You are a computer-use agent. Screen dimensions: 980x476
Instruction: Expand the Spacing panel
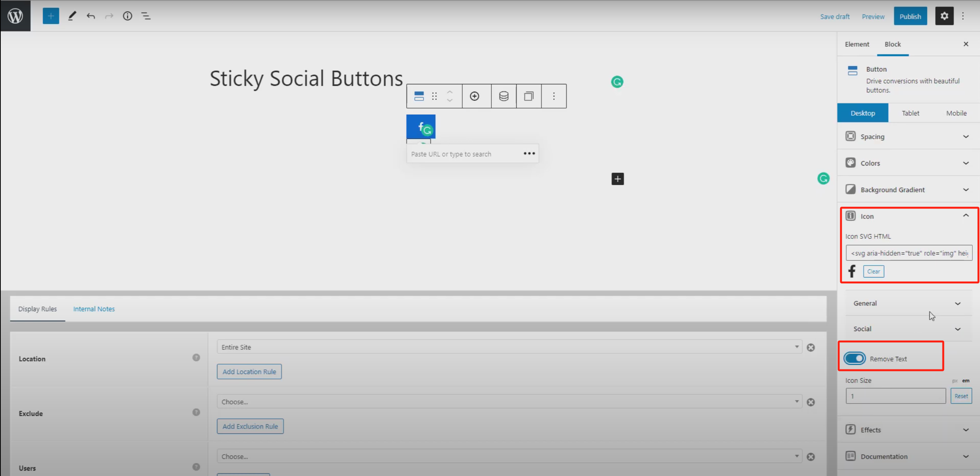pyautogui.click(x=907, y=136)
